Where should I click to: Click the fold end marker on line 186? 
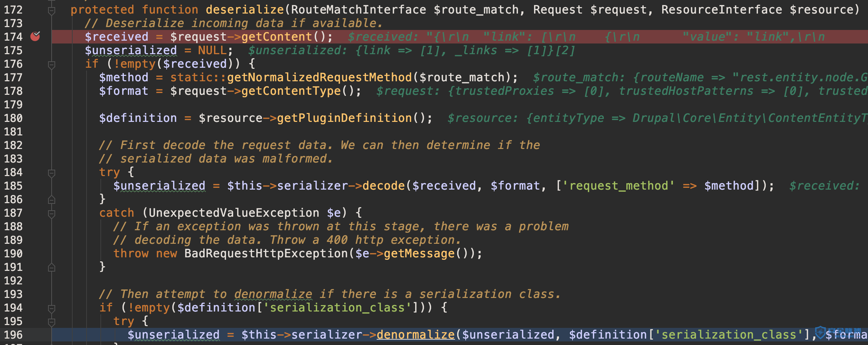[x=52, y=200]
